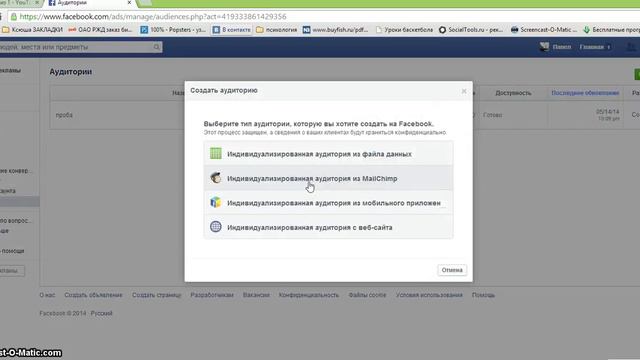The width and height of the screenshot is (640, 360).
Task: Click the Доступность column header
Action: [513, 93]
